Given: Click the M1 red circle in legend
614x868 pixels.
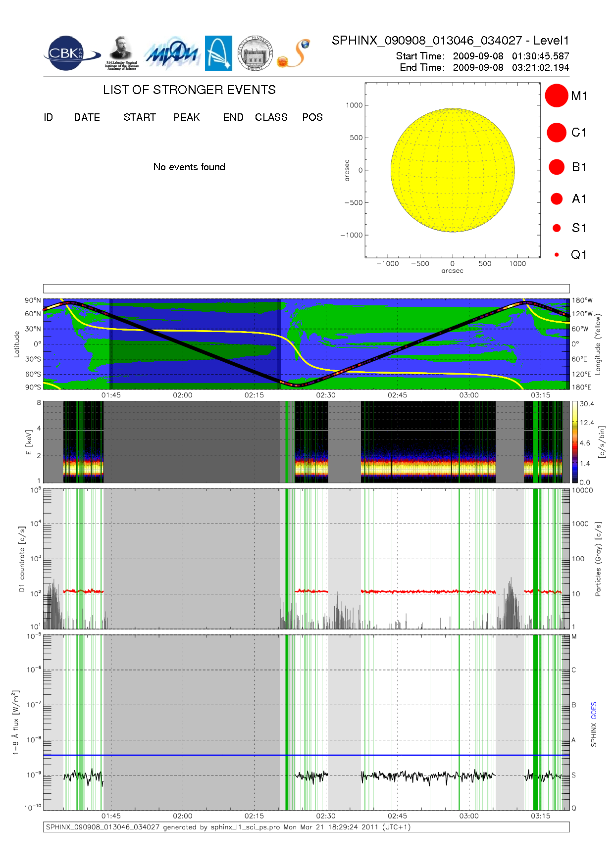Looking at the screenshot, I should pos(556,96).
